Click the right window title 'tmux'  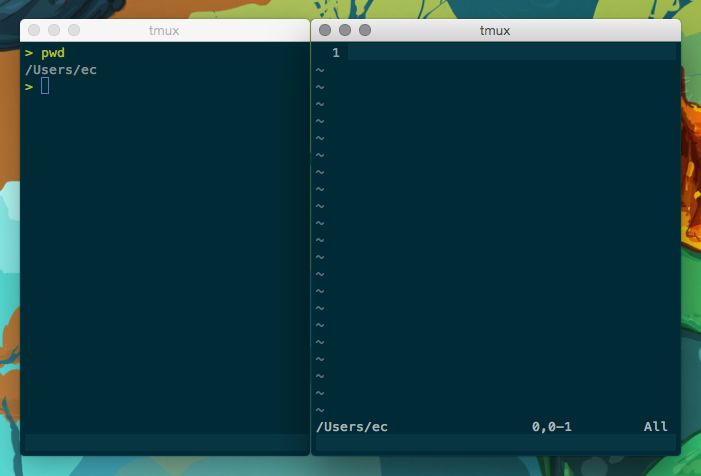point(495,30)
